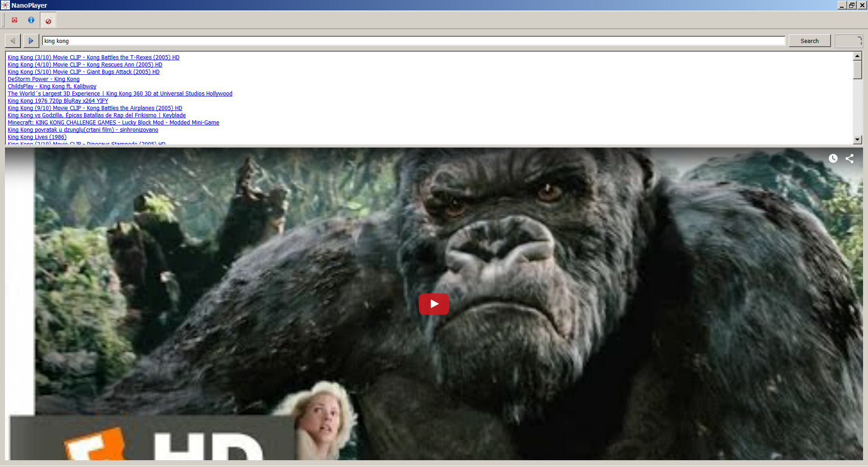The width and height of the screenshot is (868, 467).
Task: Click the small blank box beside Search
Action: [x=848, y=41]
